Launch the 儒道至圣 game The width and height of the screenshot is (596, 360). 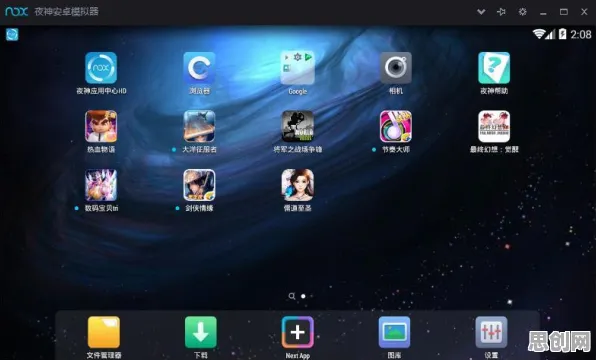tap(298, 185)
